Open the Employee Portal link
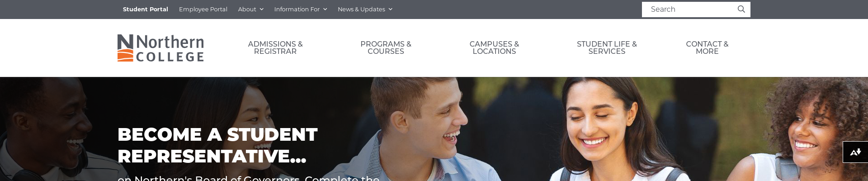This screenshot has width=868, height=181. [x=203, y=9]
